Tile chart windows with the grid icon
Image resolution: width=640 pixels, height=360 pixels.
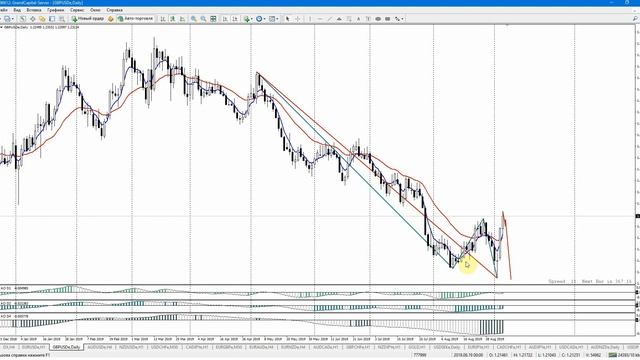(x=213, y=19)
